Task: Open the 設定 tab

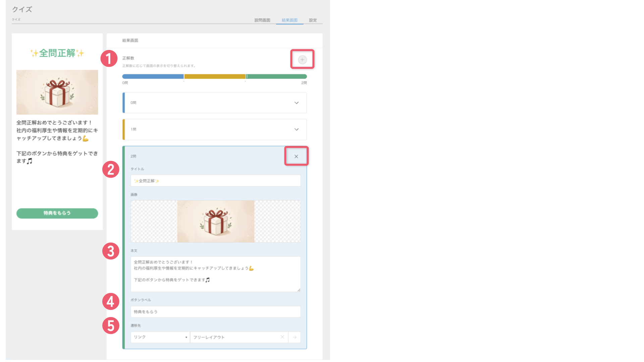Action: pos(313,20)
